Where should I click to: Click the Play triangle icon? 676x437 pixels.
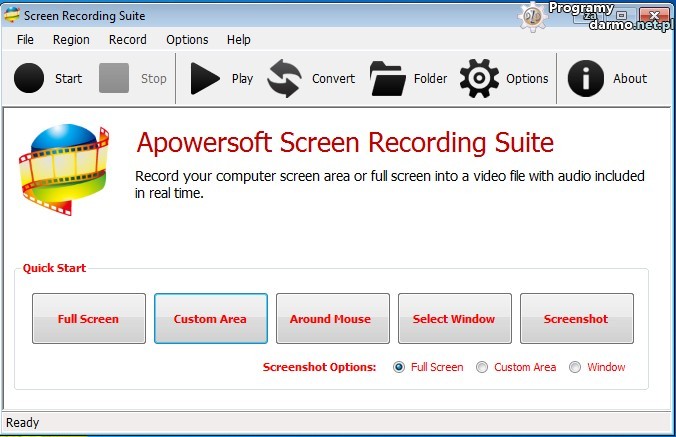pos(206,78)
